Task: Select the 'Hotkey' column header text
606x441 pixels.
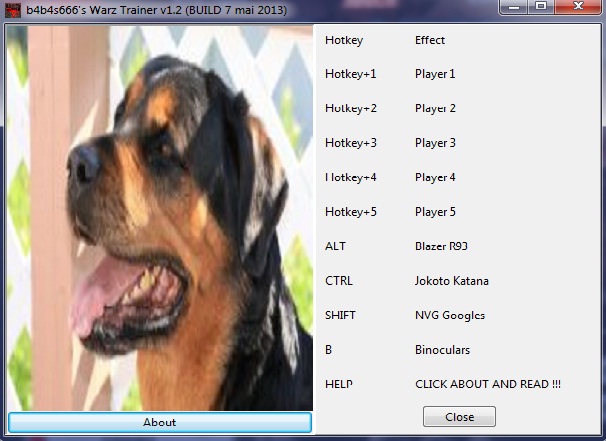Action: coord(344,40)
